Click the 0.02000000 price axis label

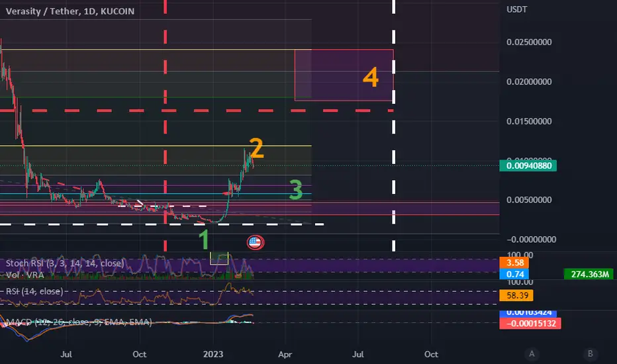pyautogui.click(x=529, y=82)
